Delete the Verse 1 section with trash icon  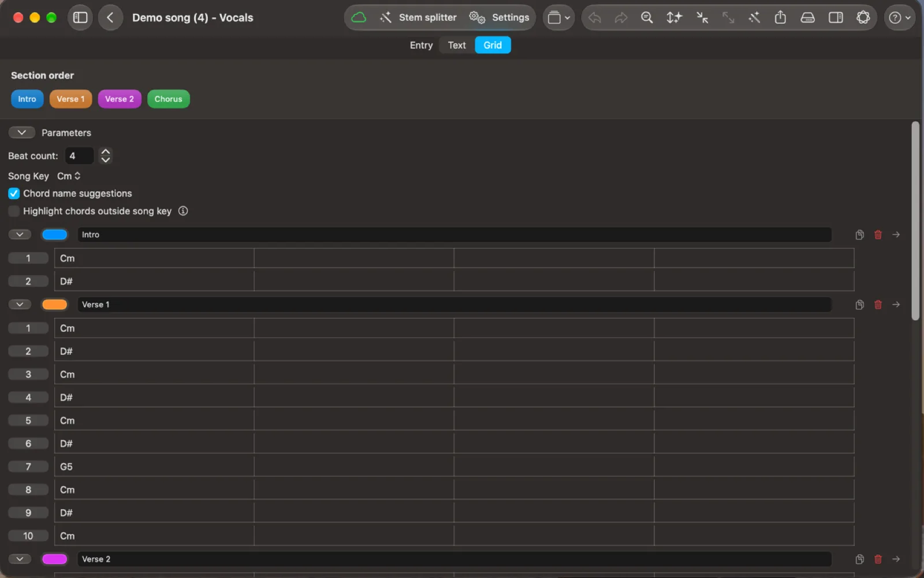coord(878,305)
